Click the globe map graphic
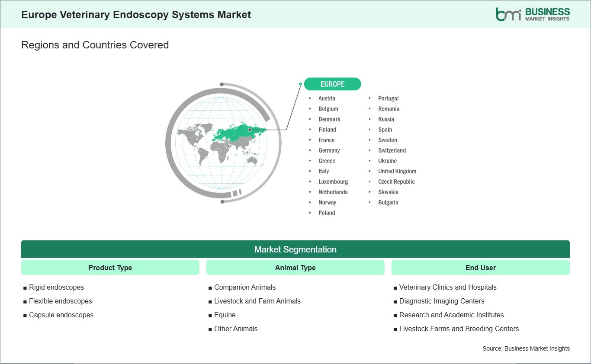 [x=223, y=142]
